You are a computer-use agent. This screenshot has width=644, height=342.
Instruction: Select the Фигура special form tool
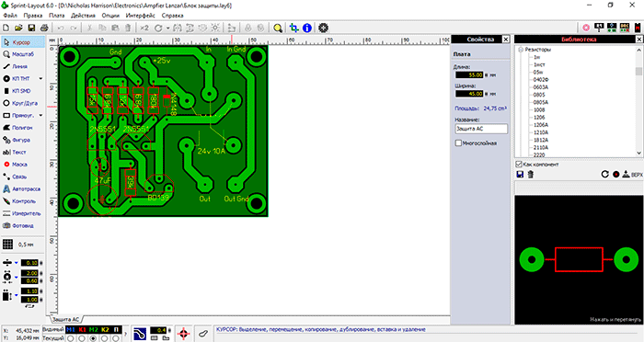coord(22,140)
